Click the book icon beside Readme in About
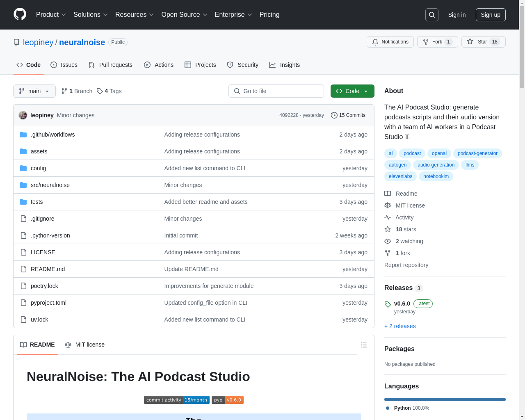525x420 pixels. click(x=388, y=194)
